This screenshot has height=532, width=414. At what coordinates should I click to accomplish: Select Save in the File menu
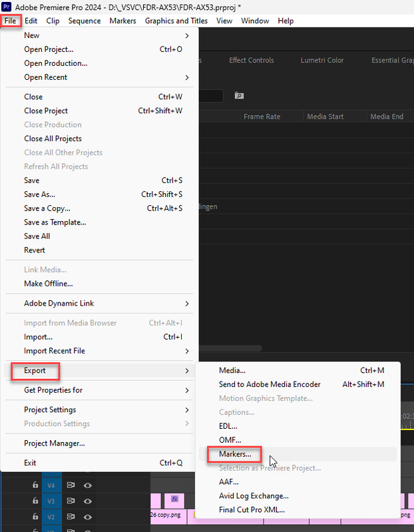coord(99,180)
